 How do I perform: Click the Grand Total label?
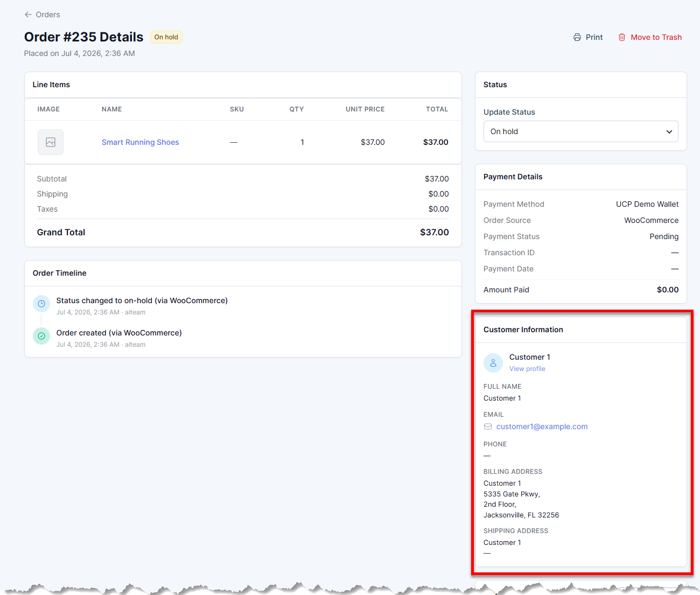(61, 232)
